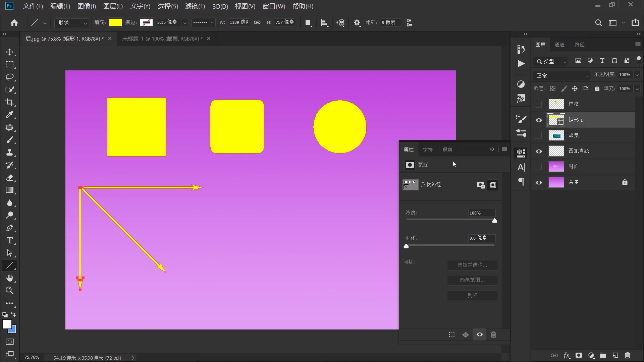The width and height of the screenshot is (644, 362).
Task: Show the 柠檬 layer
Action: pos(539,104)
